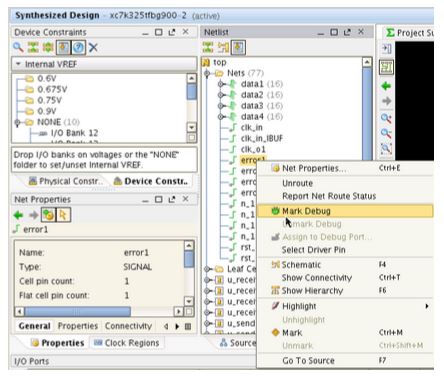
Task: Toggle the third button in Netlist toolbar
Action: [x=238, y=47]
